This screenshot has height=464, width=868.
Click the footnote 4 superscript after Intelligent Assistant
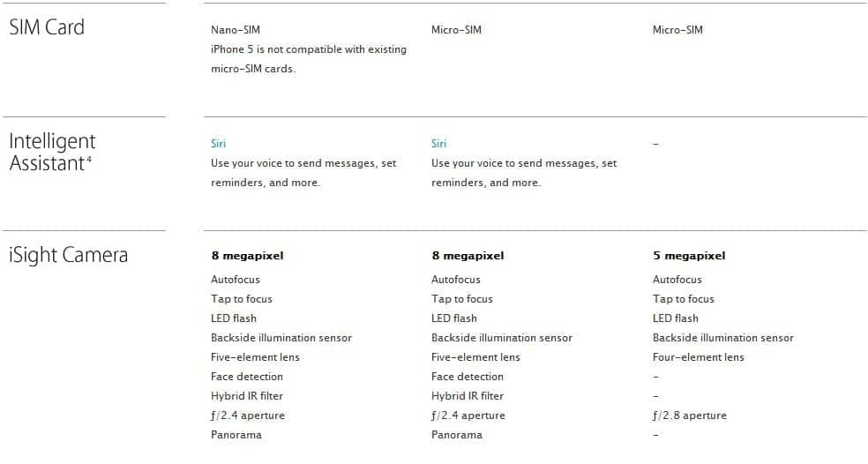click(89, 159)
